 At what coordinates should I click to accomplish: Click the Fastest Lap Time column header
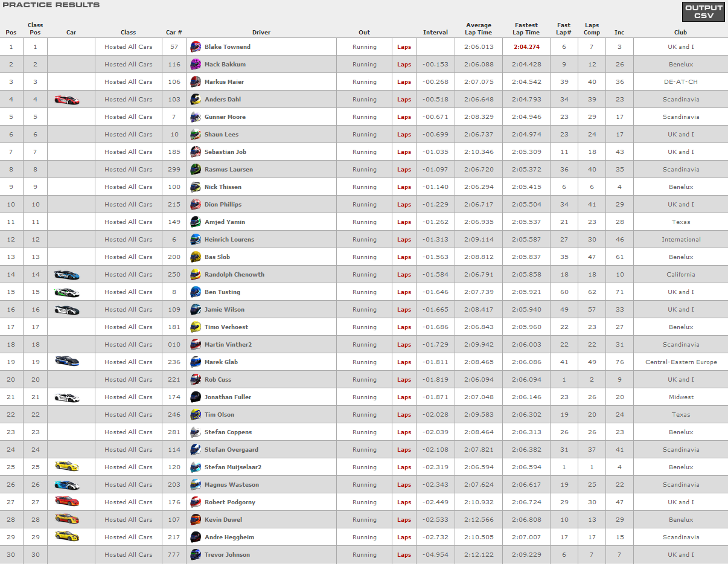pyautogui.click(x=526, y=29)
